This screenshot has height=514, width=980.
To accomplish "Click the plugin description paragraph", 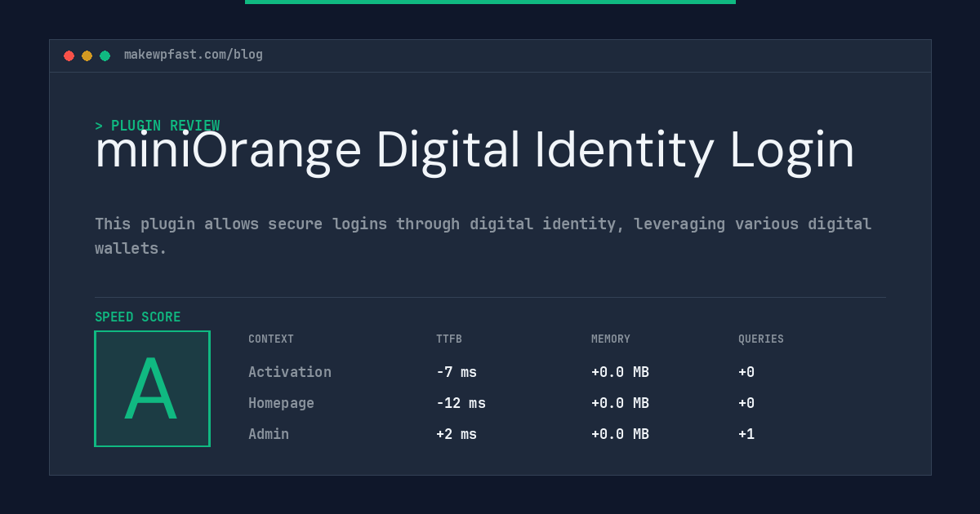I will (x=483, y=236).
